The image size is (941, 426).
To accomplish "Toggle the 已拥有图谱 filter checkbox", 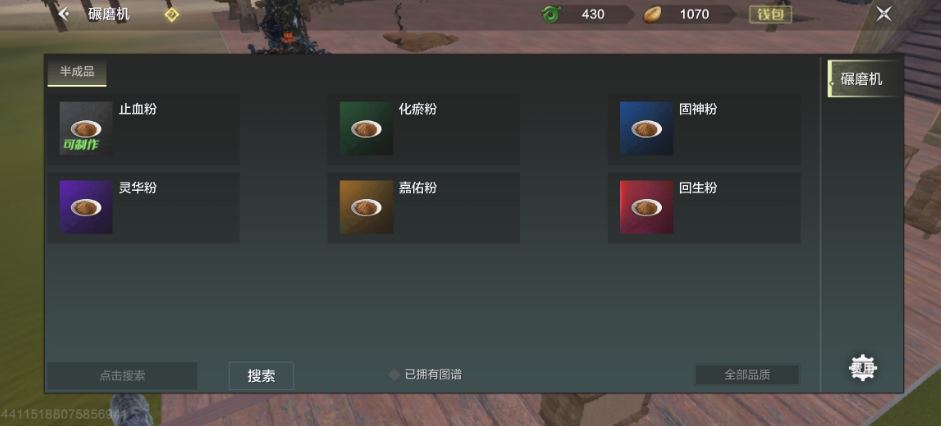I will [394, 375].
